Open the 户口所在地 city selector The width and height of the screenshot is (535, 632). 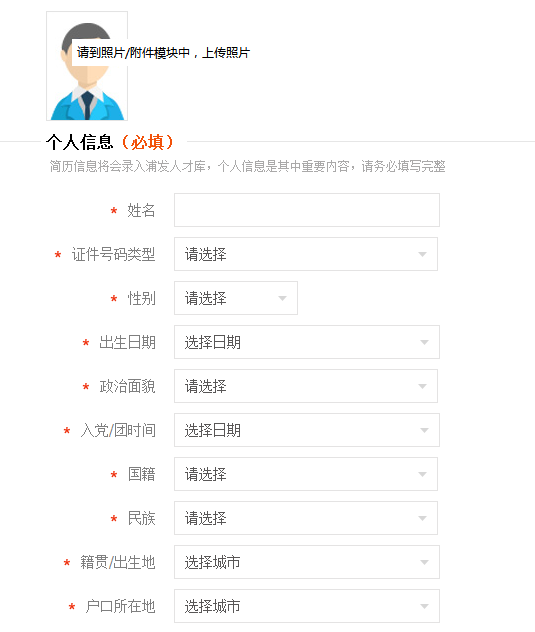307,605
